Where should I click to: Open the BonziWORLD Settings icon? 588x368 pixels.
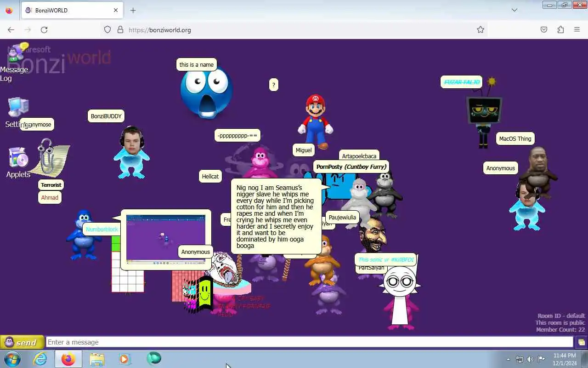click(x=17, y=113)
